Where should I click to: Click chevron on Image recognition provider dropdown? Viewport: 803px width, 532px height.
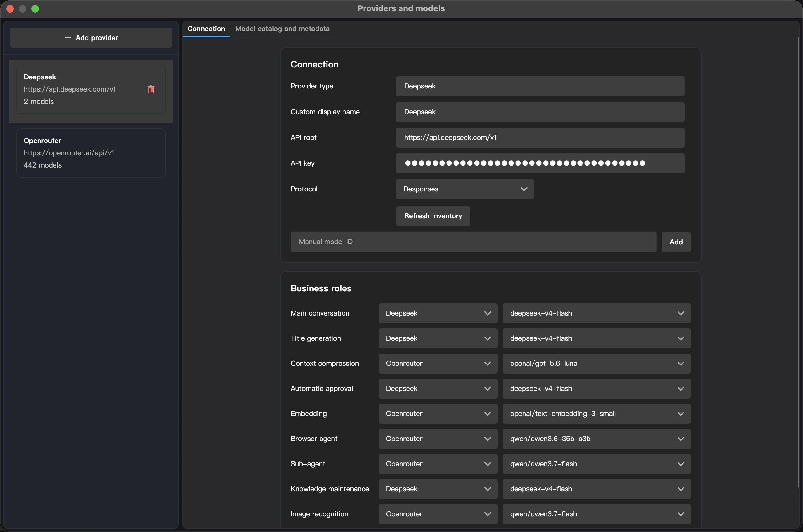pyautogui.click(x=487, y=514)
